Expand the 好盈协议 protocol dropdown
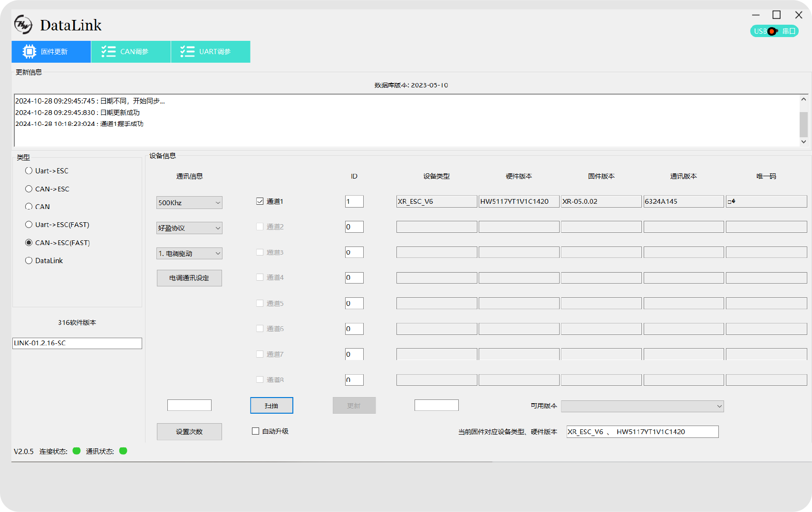 click(x=189, y=228)
